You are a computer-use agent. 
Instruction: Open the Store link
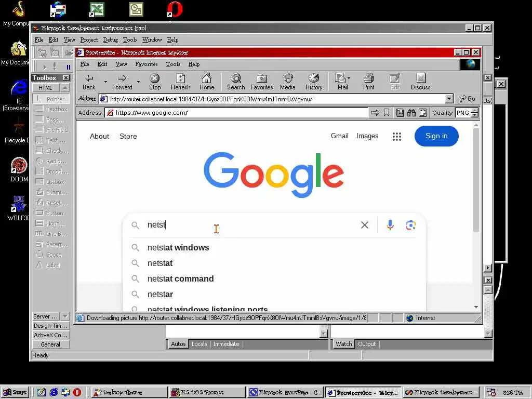click(x=128, y=137)
